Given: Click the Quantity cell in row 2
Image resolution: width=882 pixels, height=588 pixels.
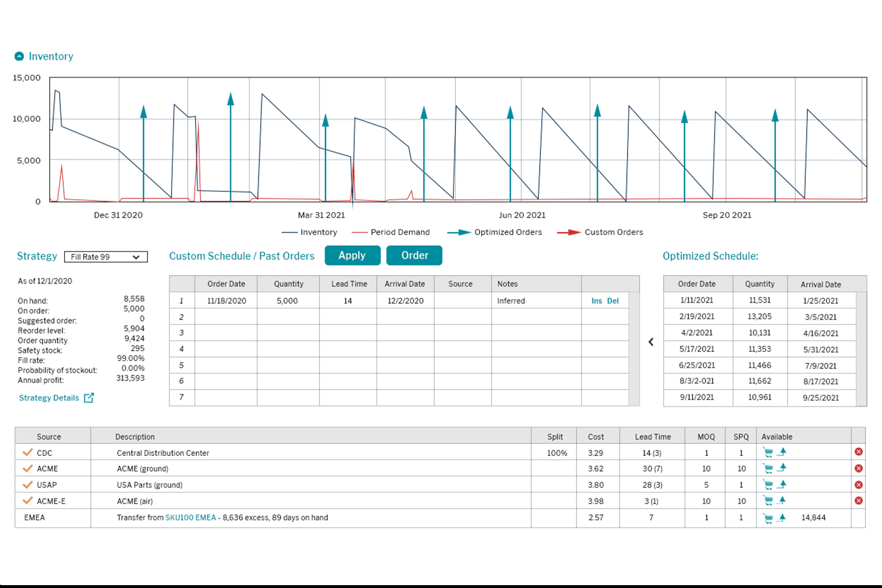Looking at the screenshot, I should point(288,317).
